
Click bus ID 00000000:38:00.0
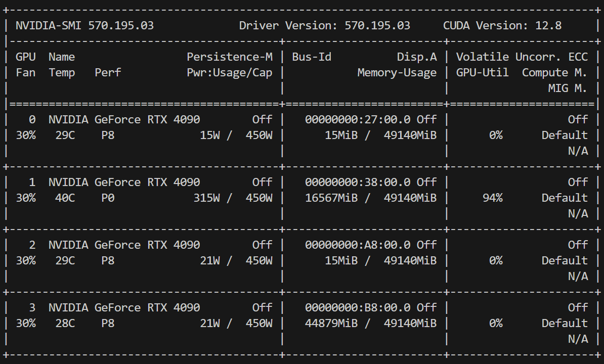tap(358, 183)
